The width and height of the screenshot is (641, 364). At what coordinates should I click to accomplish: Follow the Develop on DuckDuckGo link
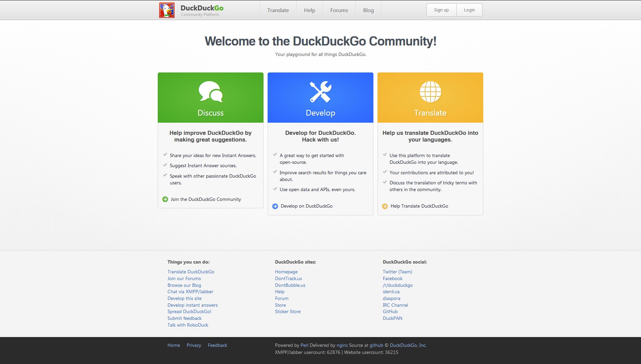307,206
